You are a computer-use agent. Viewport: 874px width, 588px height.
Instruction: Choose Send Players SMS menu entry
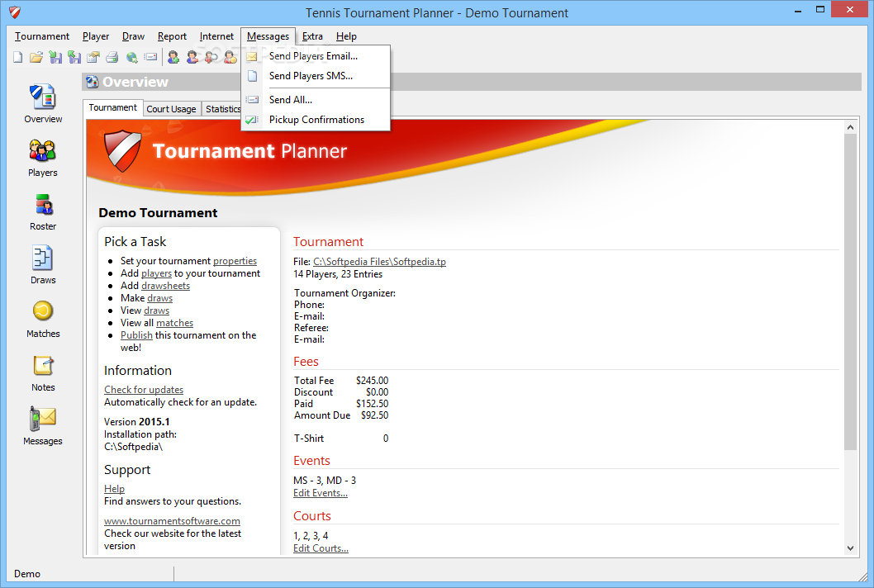[x=316, y=76]
